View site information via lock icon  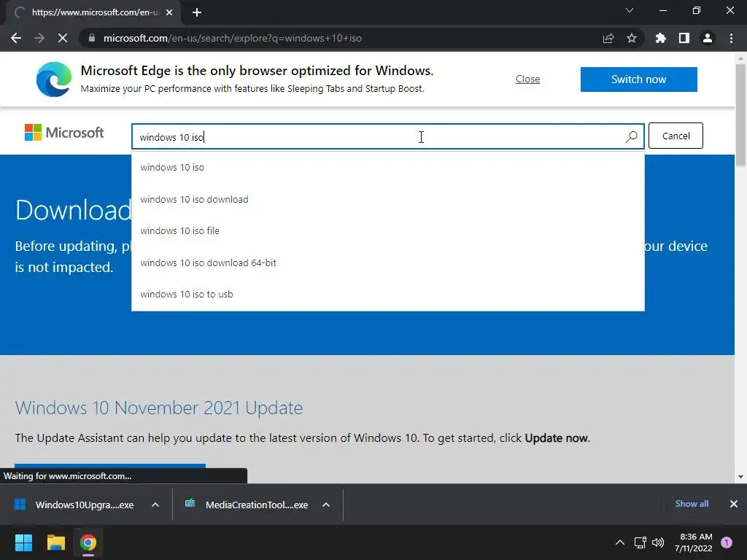tap(91, 38)
